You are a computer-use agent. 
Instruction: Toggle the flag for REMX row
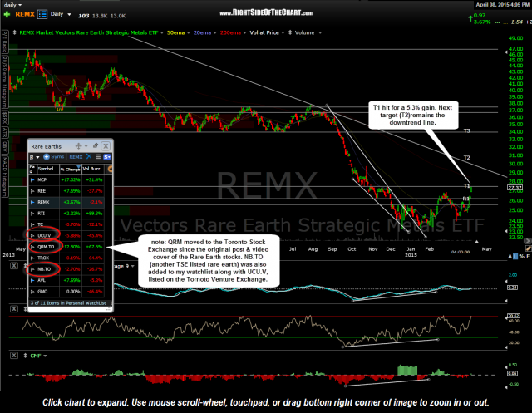(x=32, y=203)
